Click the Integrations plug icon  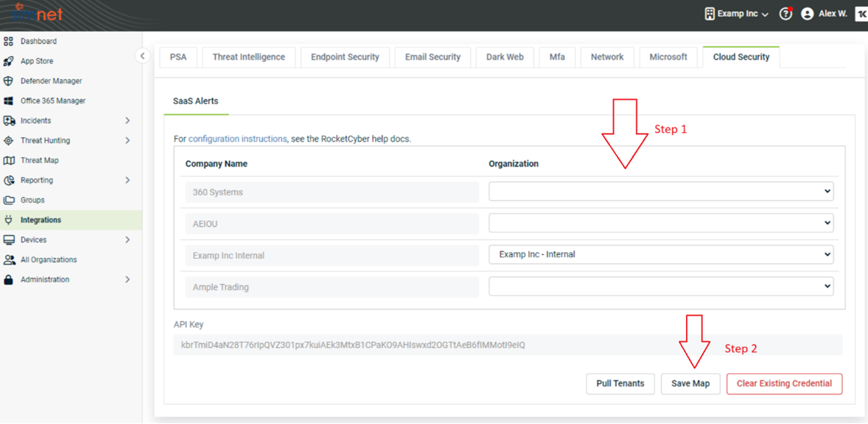point(8,220)
